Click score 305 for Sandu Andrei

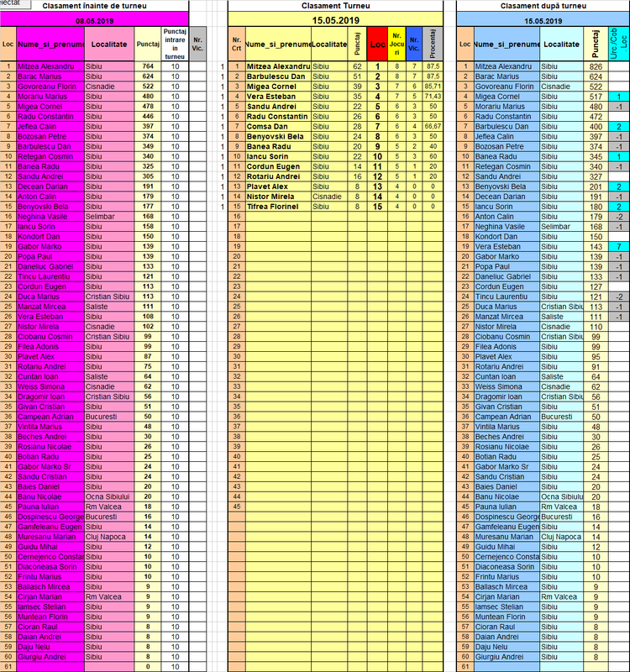point(148,176)
